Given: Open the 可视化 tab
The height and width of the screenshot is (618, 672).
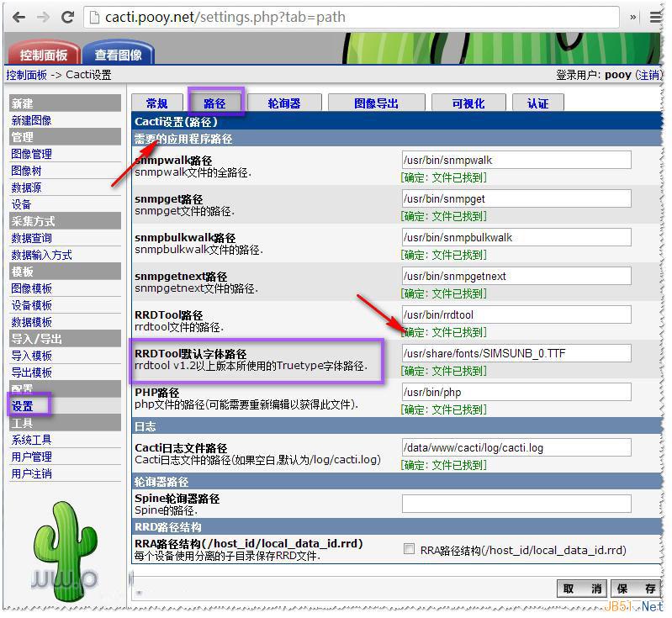Looking at the screenshot, I should [x=468, y=103].
